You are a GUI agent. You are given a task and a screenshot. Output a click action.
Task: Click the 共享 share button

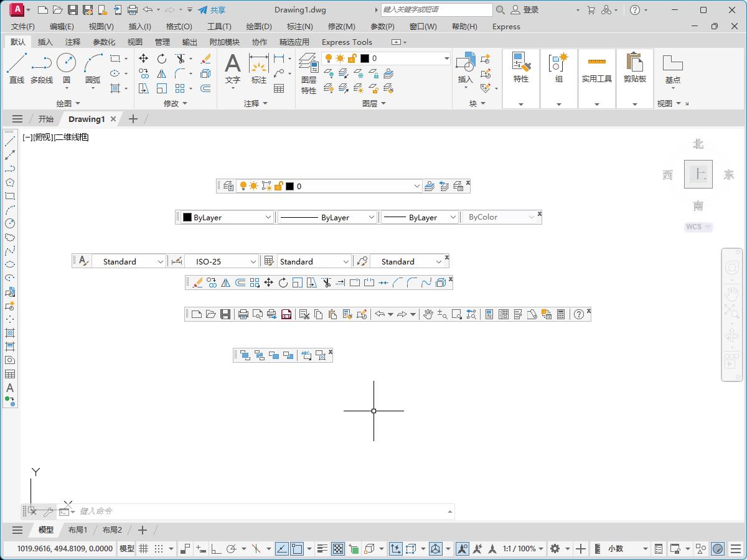click(212, 10)
